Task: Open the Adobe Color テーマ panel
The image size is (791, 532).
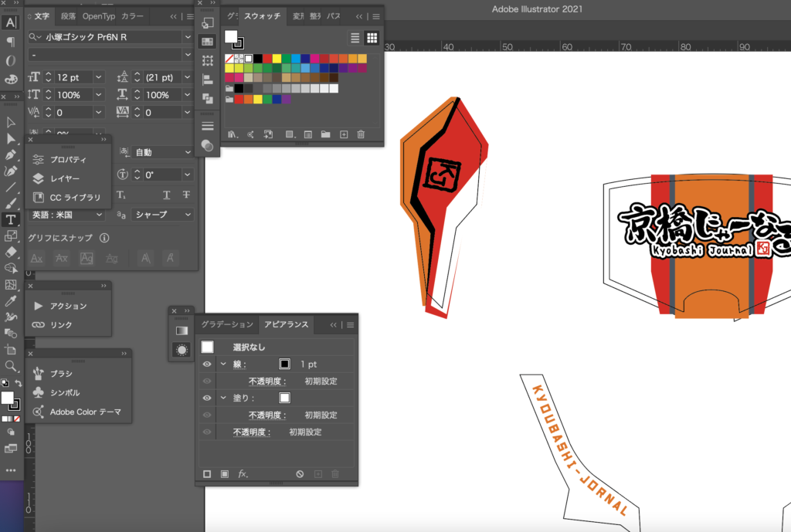Action: coord(85,412)
